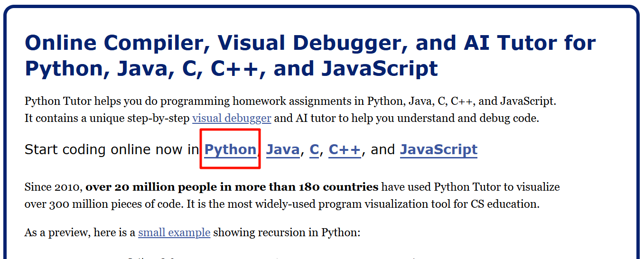Viewport: 644px width, 259px height.
Task: Follow the visual debugger link
Action: (x=232, y=118)
